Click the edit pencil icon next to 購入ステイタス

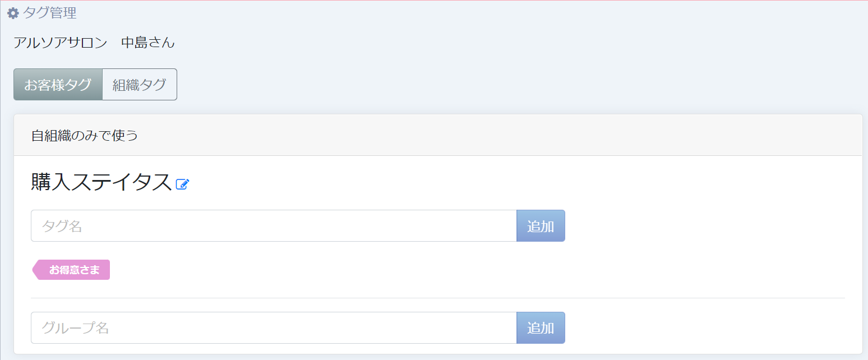pyautogui.click(x=183, y=184)
